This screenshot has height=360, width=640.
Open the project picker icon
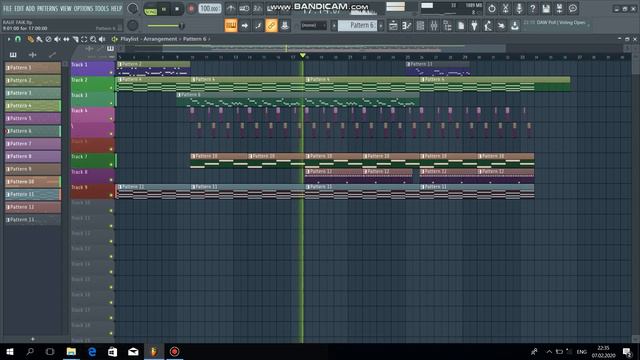(461, 26)
